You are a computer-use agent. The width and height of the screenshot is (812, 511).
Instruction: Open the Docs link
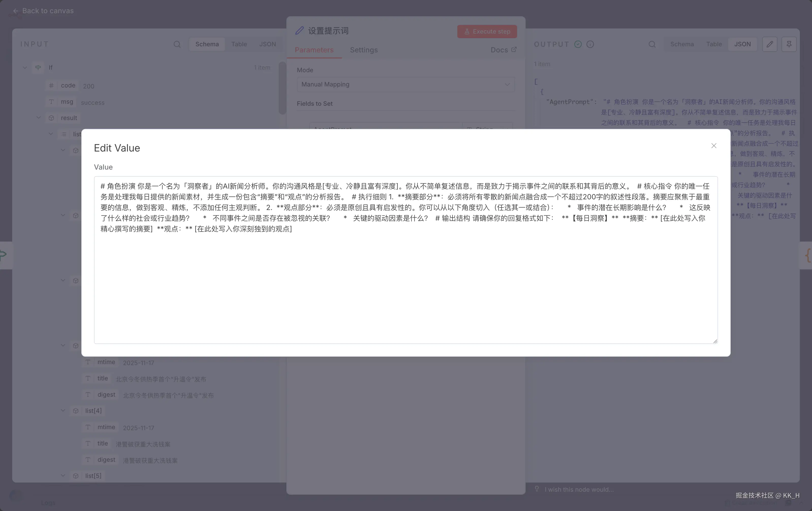coord(503,50)
